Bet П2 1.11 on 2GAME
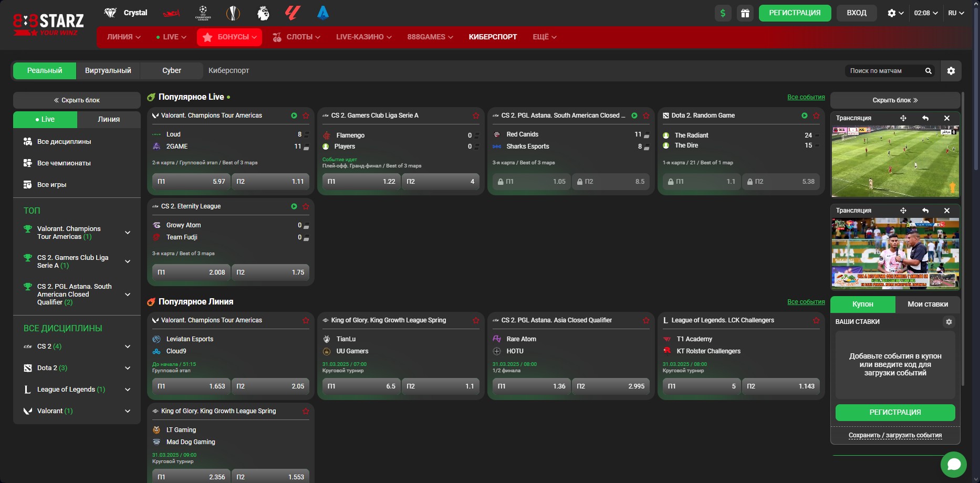The image size is (980, 483). (270, 182)
